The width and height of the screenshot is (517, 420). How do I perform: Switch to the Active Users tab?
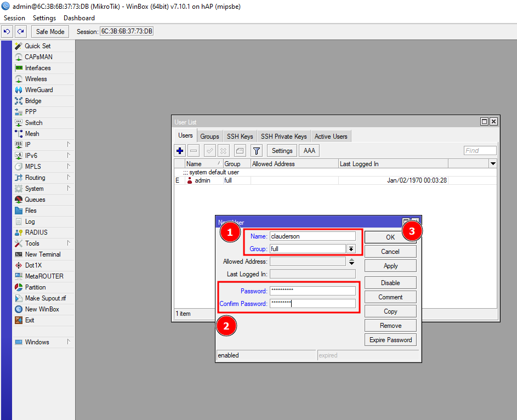(x=331, y=137)
